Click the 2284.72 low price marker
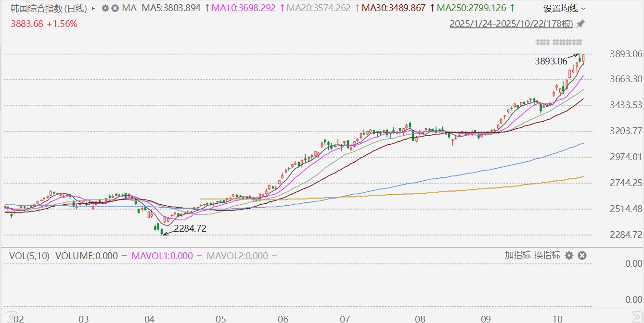The image size is (644, 323). tap(190, 229)
